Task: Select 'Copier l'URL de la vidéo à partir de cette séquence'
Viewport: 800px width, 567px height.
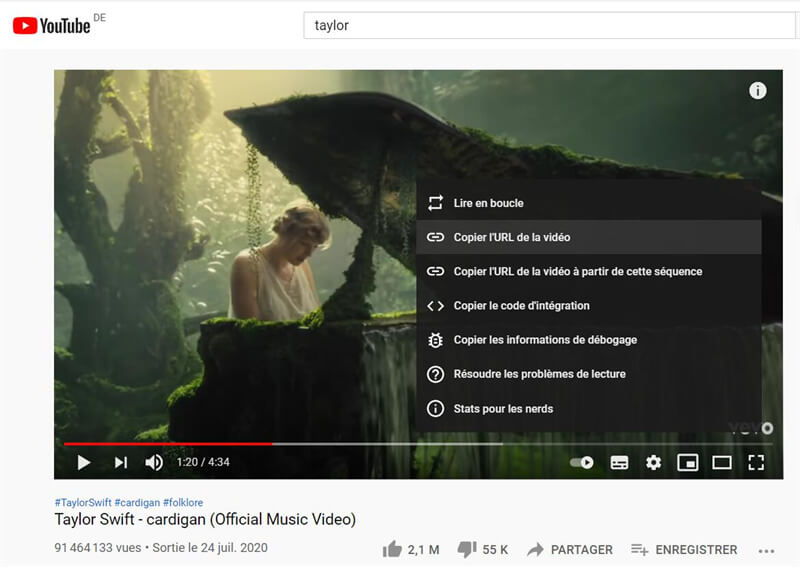Action: click(x=589, y=272)
